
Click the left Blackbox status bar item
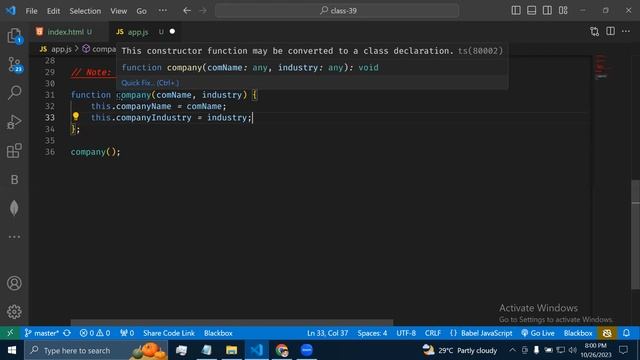pyautogui.click(x=218, y=333)
